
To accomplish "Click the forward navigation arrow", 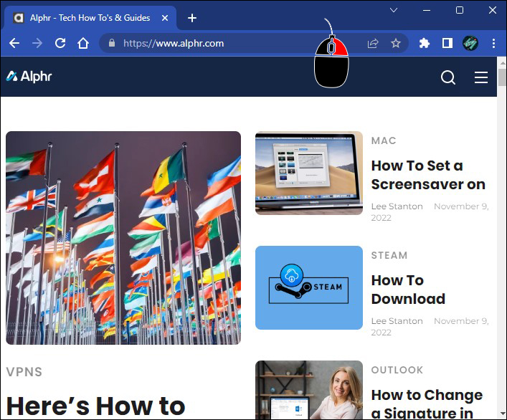I will click(37, 43).
